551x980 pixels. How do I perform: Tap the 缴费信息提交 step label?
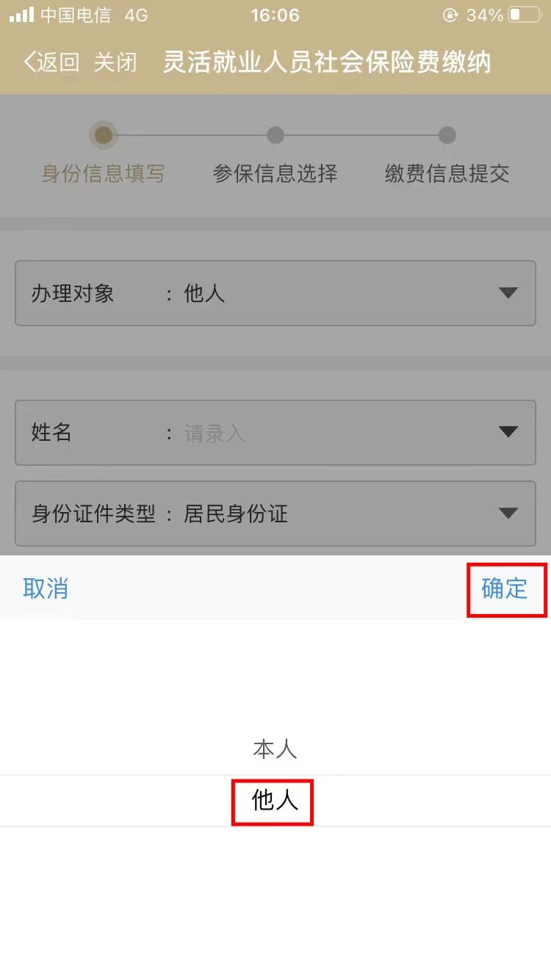[x=447, y=174]
